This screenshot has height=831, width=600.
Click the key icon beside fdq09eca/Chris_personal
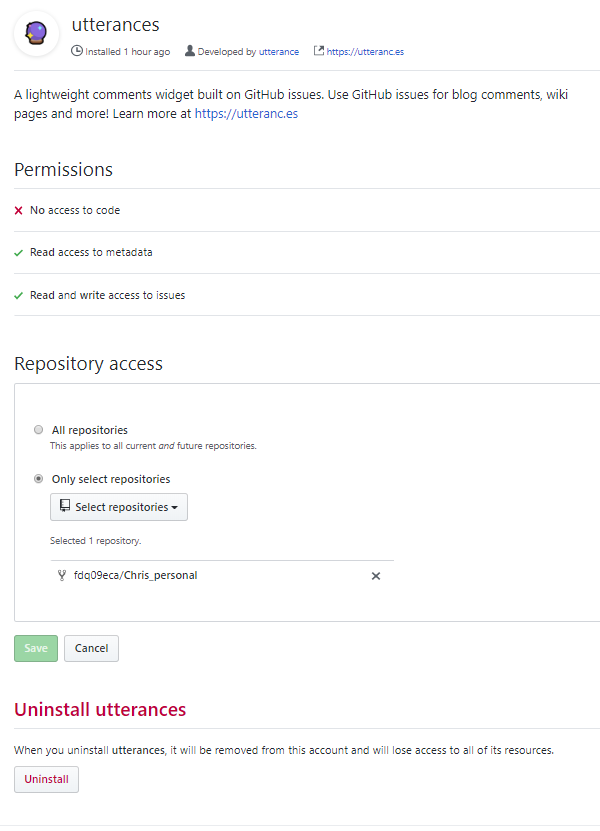click(60, 576)
